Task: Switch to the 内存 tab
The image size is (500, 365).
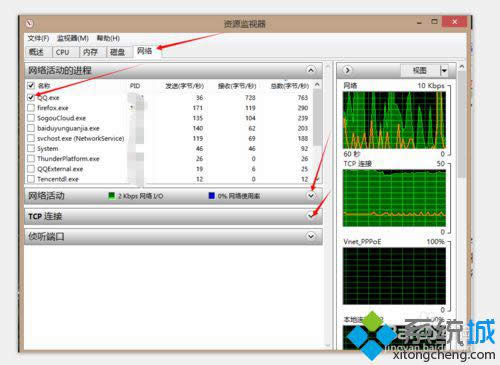Action: coord(92,52)
